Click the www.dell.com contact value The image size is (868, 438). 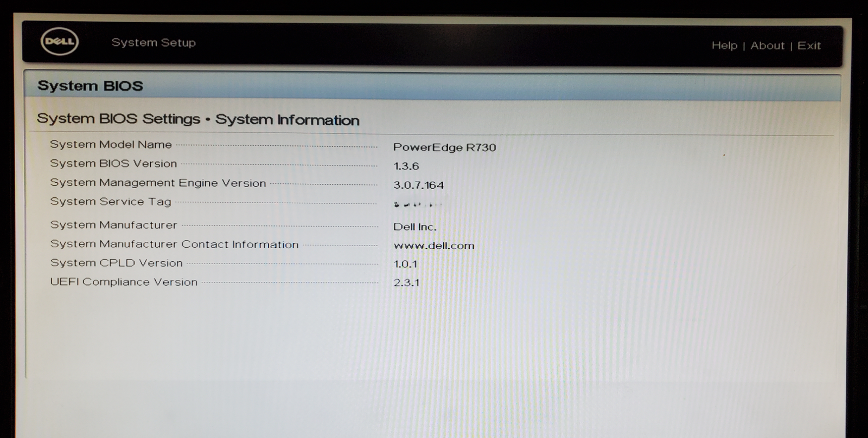(434, 246)
